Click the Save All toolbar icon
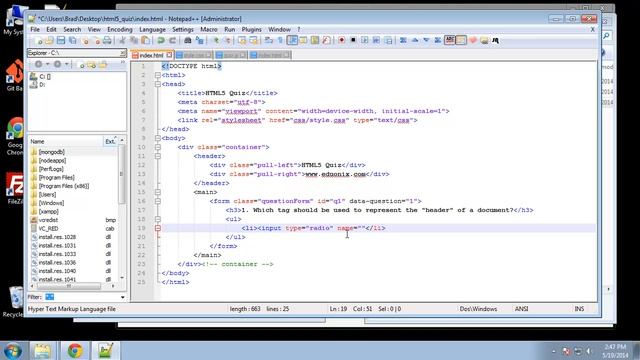 [73, 40]
